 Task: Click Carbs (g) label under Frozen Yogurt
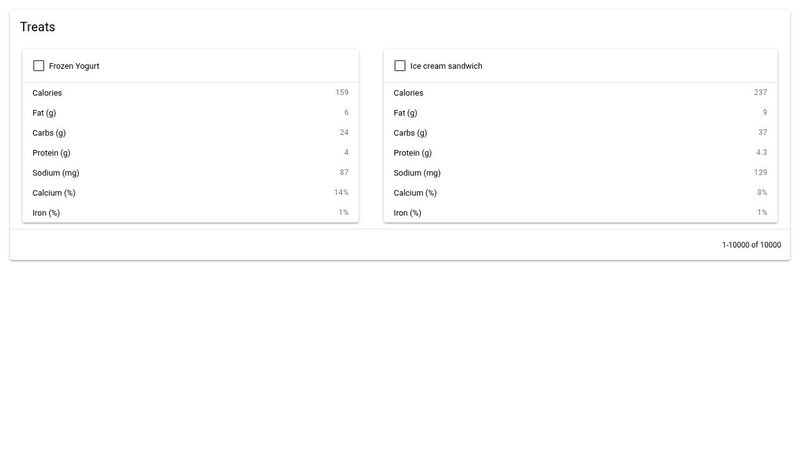[49, 133]
